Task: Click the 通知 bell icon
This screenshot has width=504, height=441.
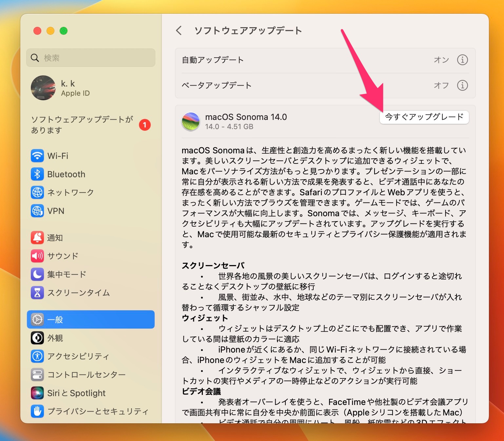Action: (37, 238)
